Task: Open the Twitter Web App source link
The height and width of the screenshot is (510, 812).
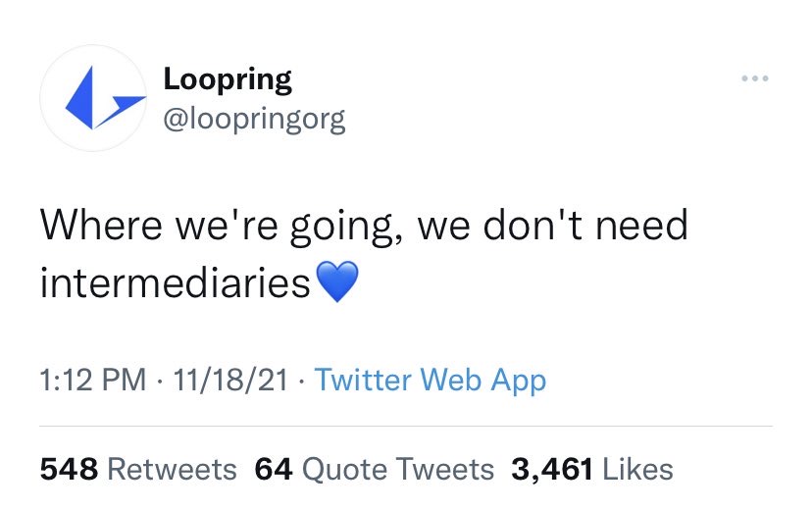Action: click(x=431, y=380)
